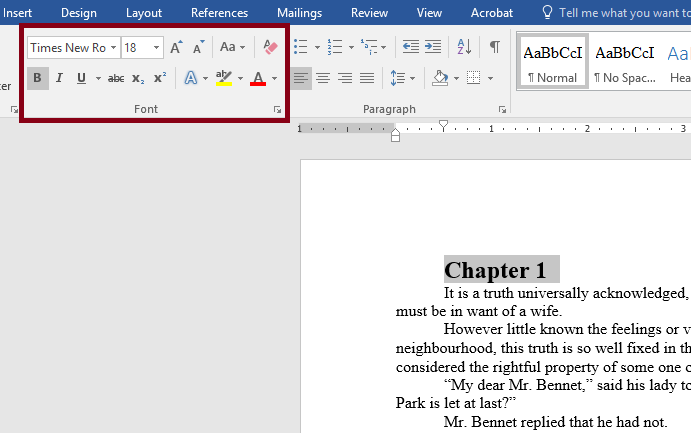Open the Mailings tab
Viewport: 691px width, 433px height.
coord(299,13)
